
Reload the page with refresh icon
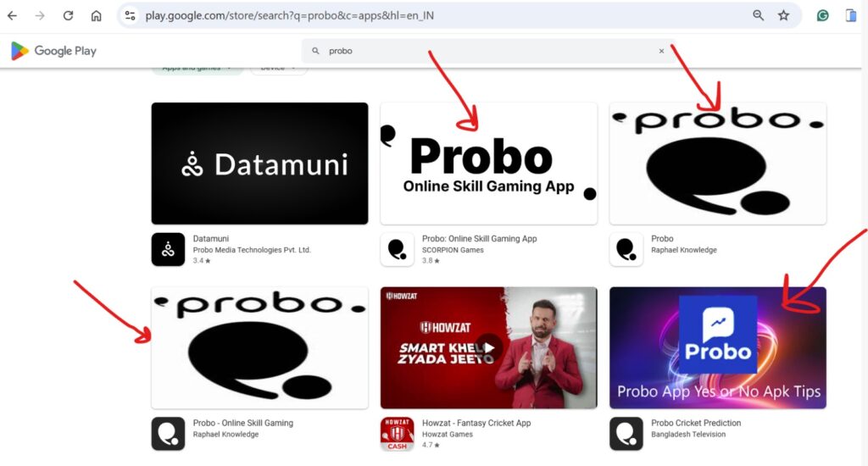point(68,15)
